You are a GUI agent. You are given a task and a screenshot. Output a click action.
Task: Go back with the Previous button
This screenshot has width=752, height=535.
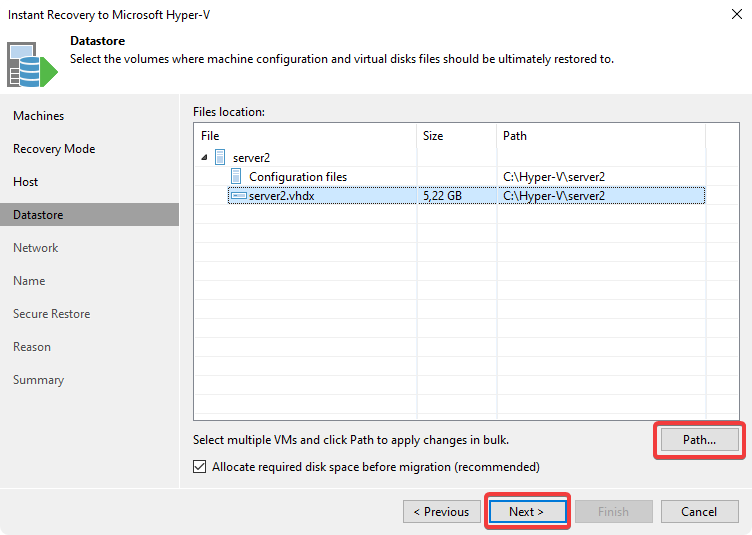click(x=441, y=512)
